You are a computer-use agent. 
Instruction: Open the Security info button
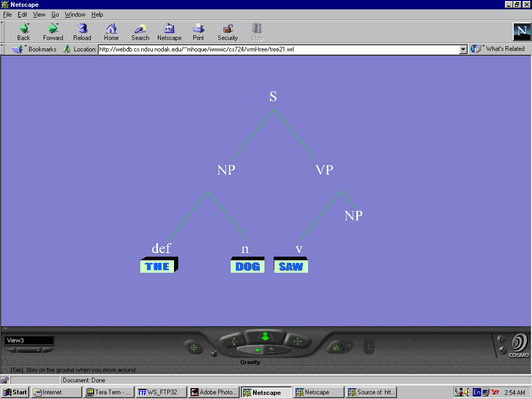228,32
